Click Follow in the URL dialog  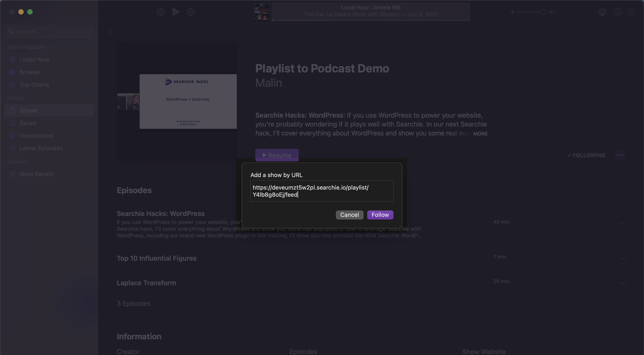click(380, 215)
